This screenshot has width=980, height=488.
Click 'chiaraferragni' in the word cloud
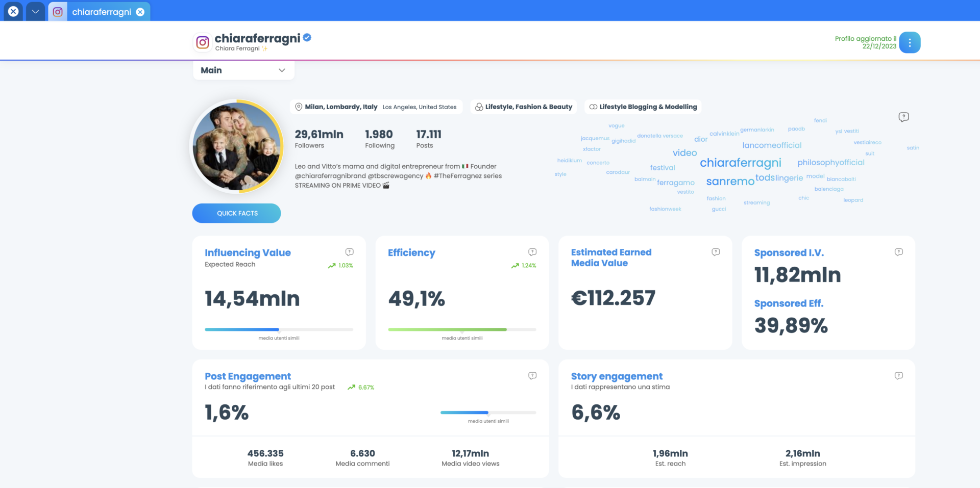pyautogui.click(x=740, y=163)
